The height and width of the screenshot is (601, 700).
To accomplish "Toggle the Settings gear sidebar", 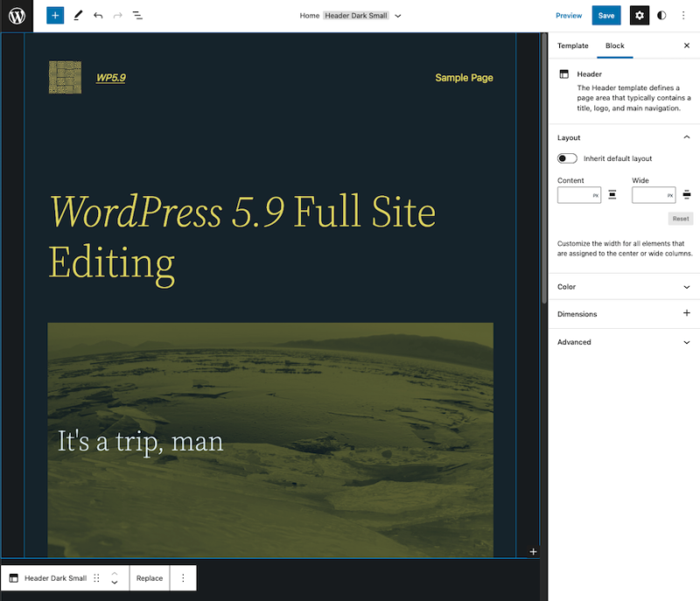I will tap(640, 16).
